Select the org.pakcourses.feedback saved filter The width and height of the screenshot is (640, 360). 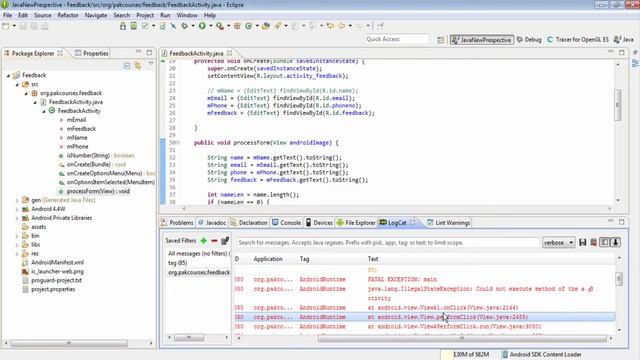[198, 272]
